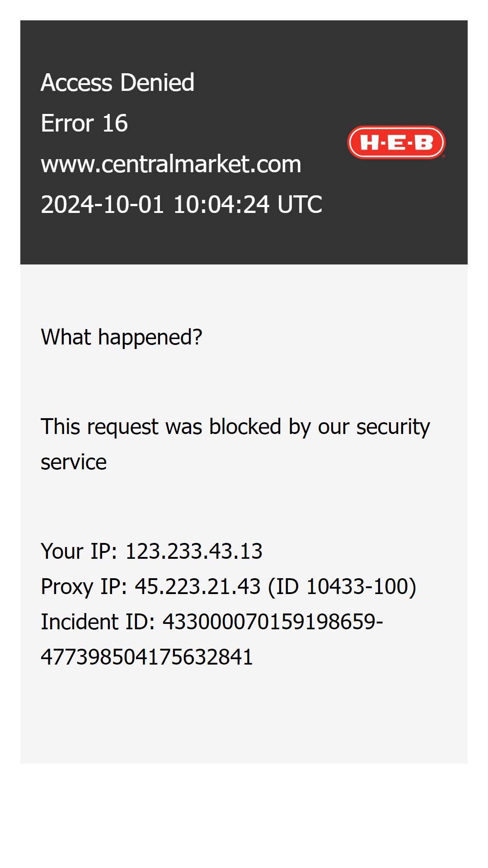Click the Incident ID label line

click(212, 622)
